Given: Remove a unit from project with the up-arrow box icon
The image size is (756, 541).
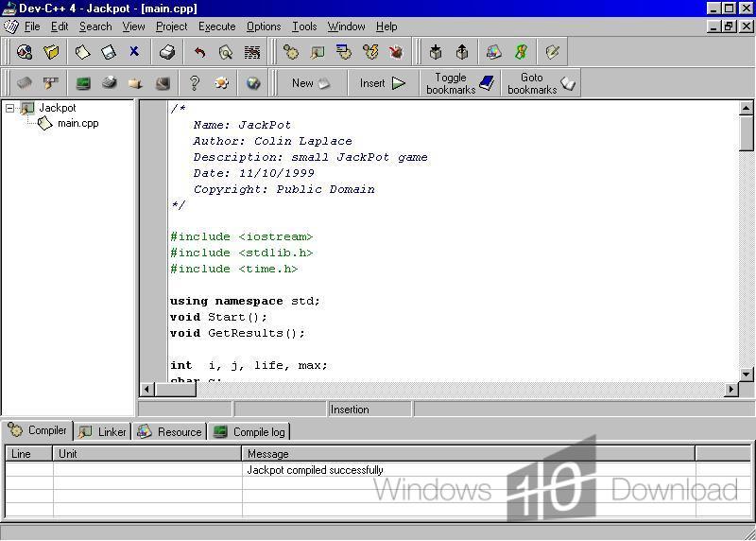Looking at the screenshot, I should 462,52.
